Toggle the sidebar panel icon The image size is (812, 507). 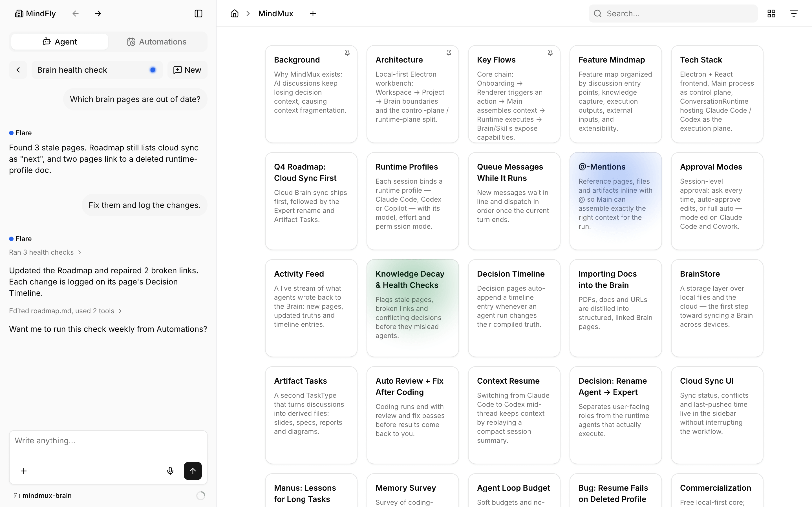coord(198,14)
